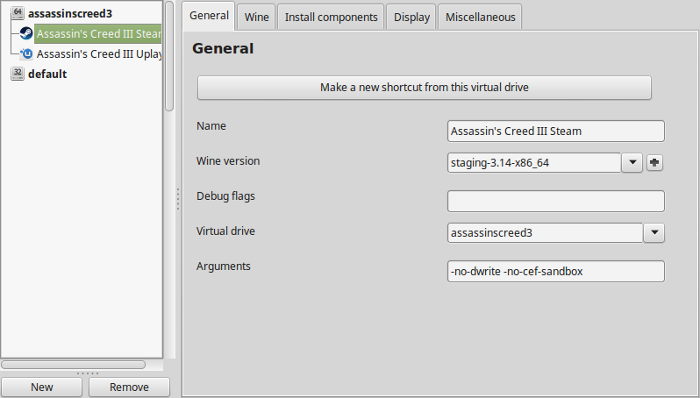Click the Name input field
Screen dimensions: 700x398
coord(556,131)
